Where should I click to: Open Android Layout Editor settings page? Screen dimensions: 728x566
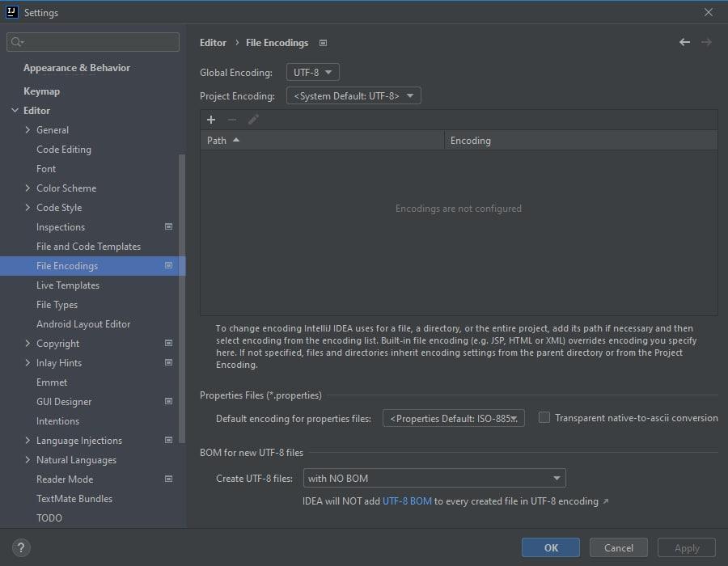(83, 323)
